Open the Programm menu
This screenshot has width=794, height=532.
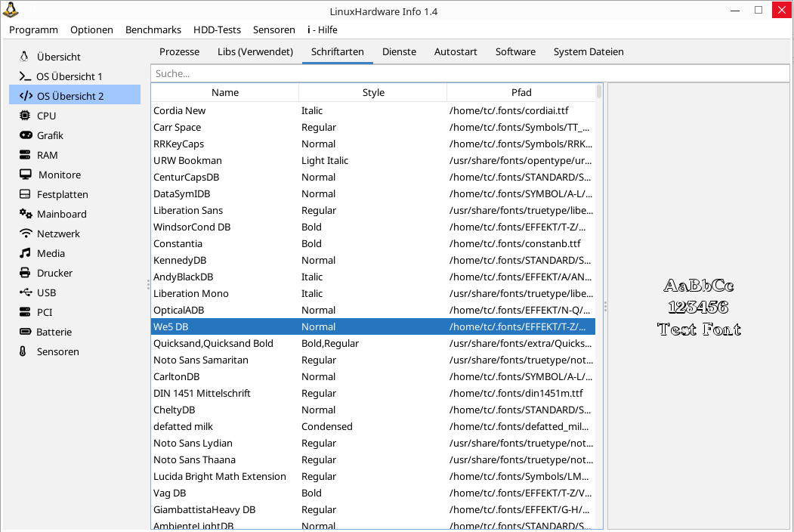[x=33, y=30]
